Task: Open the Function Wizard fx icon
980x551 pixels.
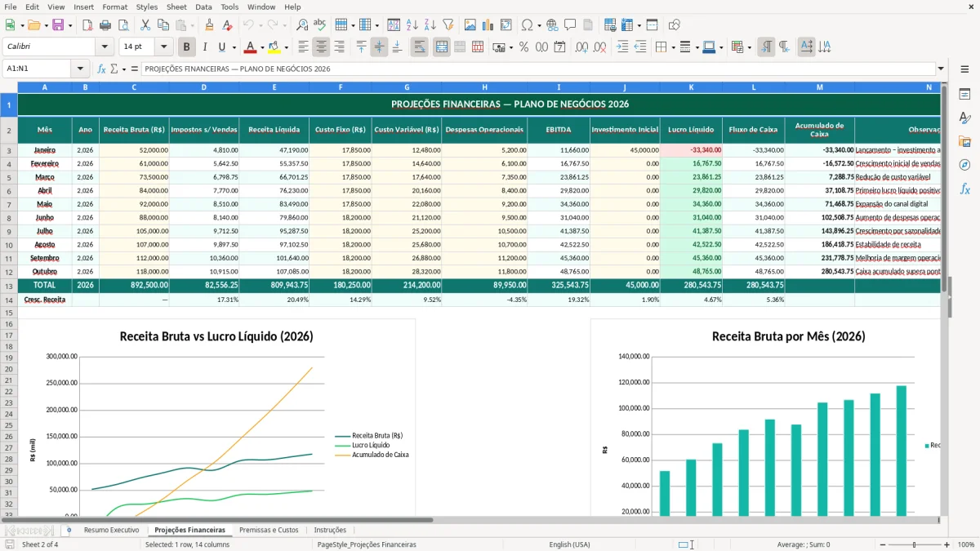Action: coord(101,69)
